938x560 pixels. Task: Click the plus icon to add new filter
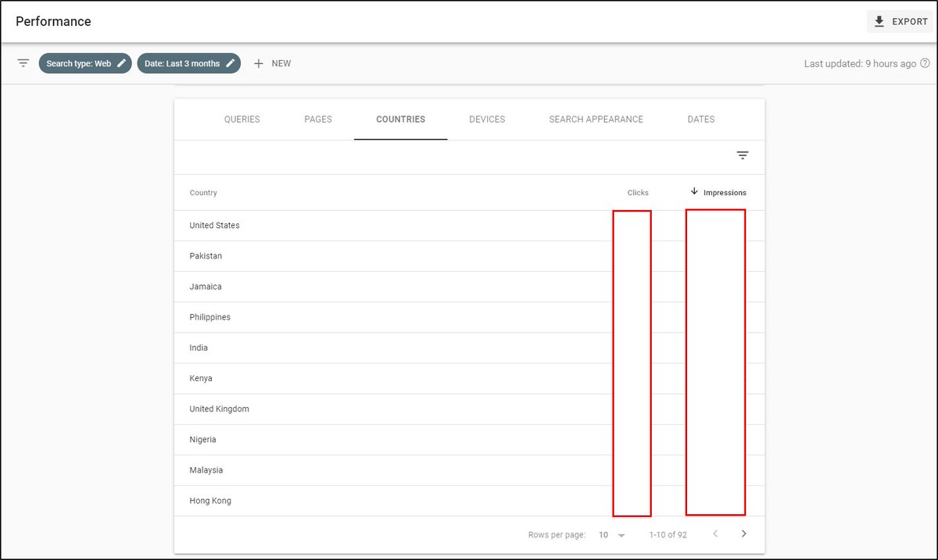[259, 63]
